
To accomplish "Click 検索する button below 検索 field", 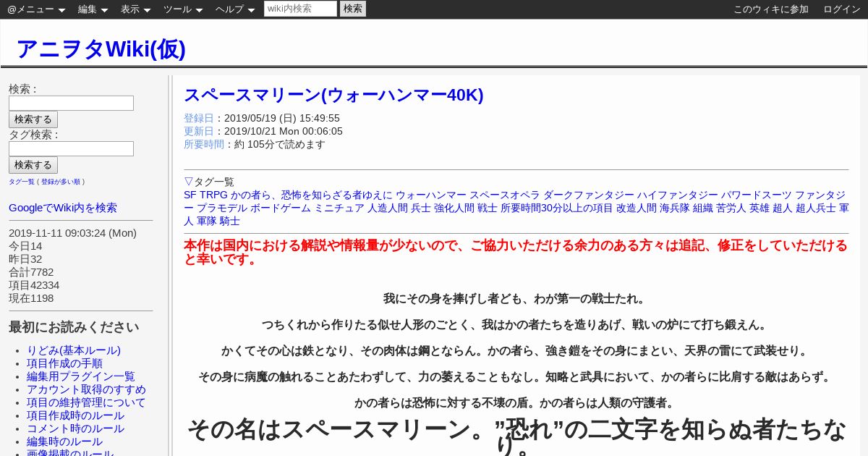I will coord(33,119).
